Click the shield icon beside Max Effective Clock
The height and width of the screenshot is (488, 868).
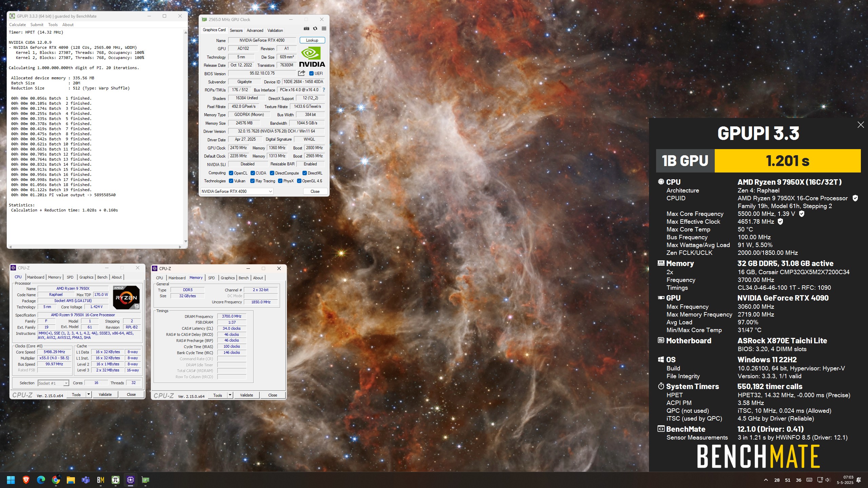pos(780,222)
